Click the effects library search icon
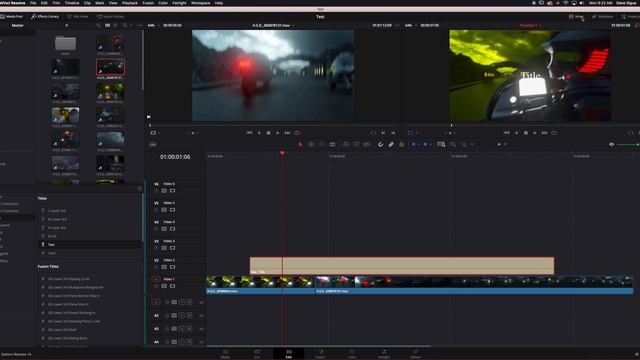This screenshot has width=640, height=360. 140,188
